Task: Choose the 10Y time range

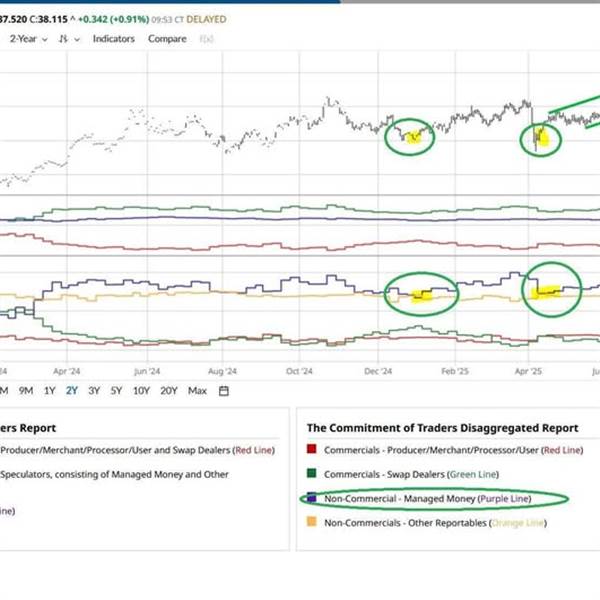Action: pos(142,391)
